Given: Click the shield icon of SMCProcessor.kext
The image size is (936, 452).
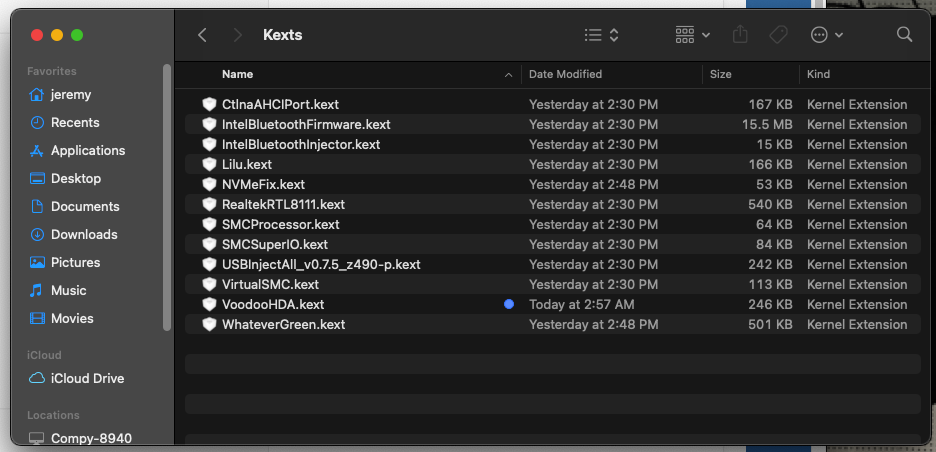Looking at the screenshot, I should point(209,225).
